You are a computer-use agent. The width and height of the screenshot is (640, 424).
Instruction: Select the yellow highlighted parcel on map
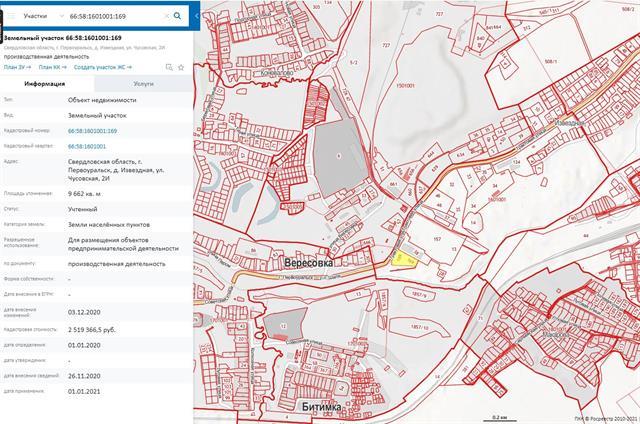click(x=403, y=259)
